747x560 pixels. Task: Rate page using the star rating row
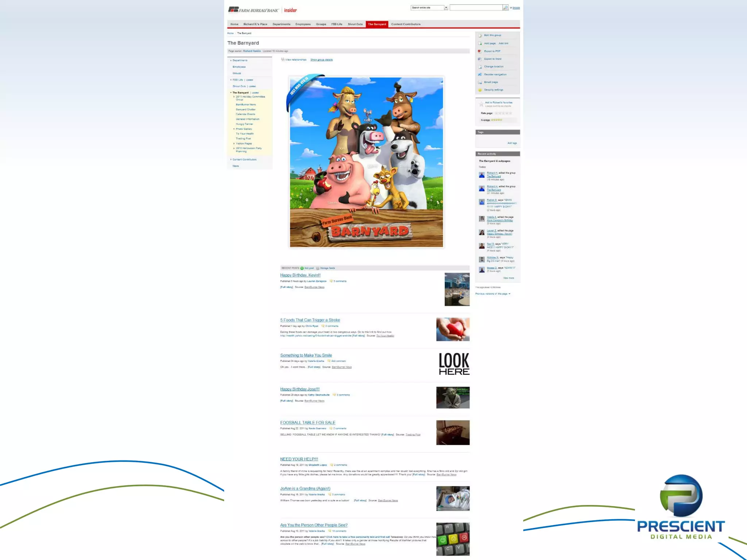(503, 113)
